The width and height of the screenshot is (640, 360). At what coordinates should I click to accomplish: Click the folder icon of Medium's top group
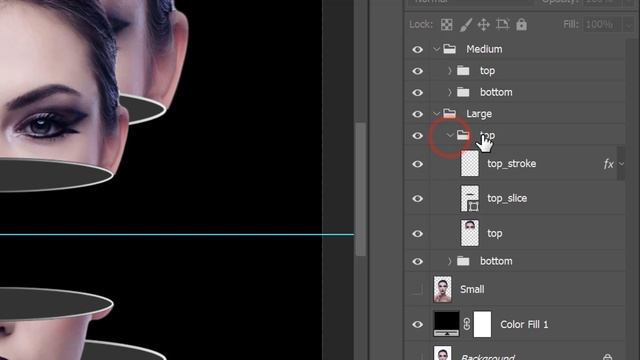[463, 71]
